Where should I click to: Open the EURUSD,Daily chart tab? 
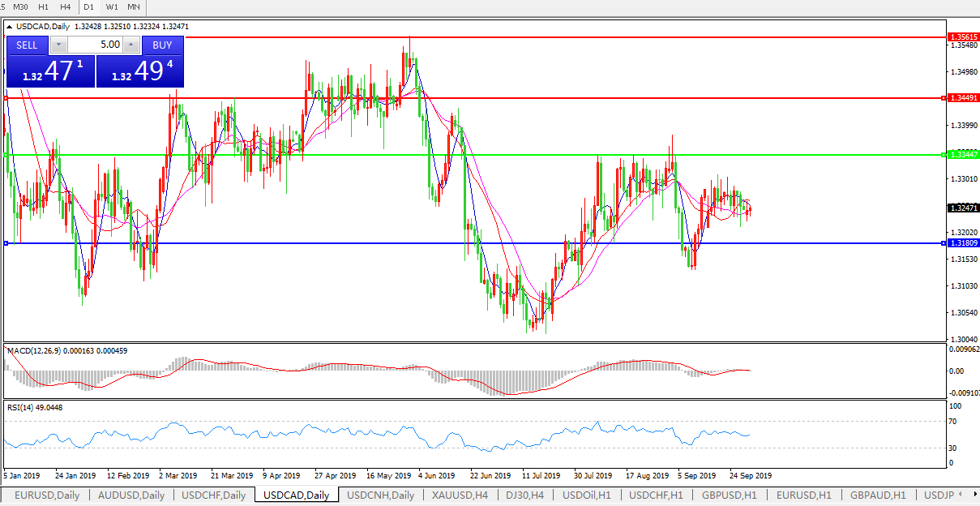pos(46,495)
